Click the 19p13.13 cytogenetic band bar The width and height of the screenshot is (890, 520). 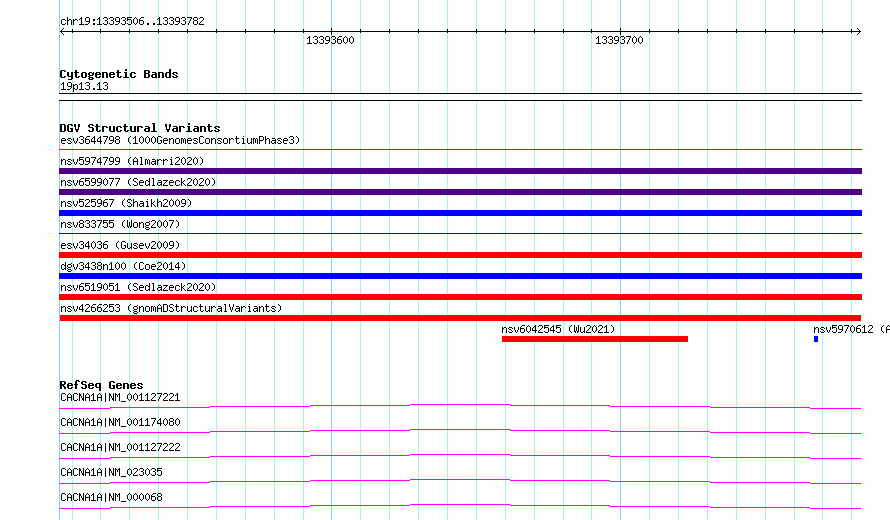[x=460, y=97]
